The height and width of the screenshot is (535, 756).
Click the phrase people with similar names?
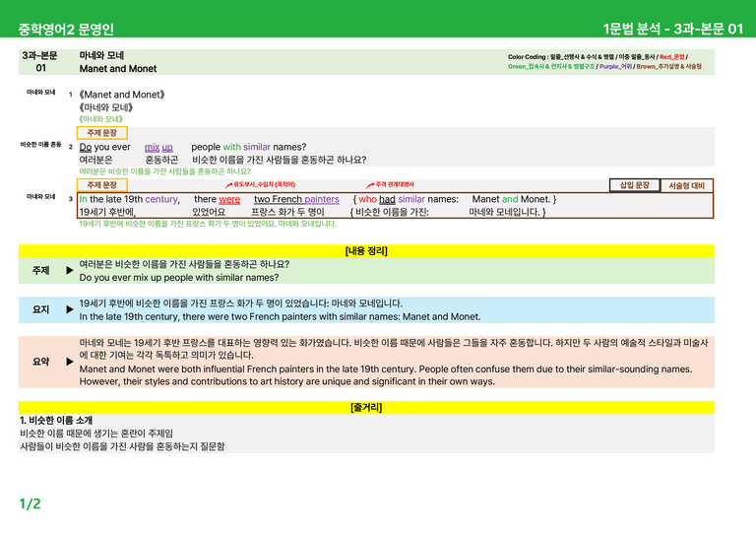(x=249, y=147)
